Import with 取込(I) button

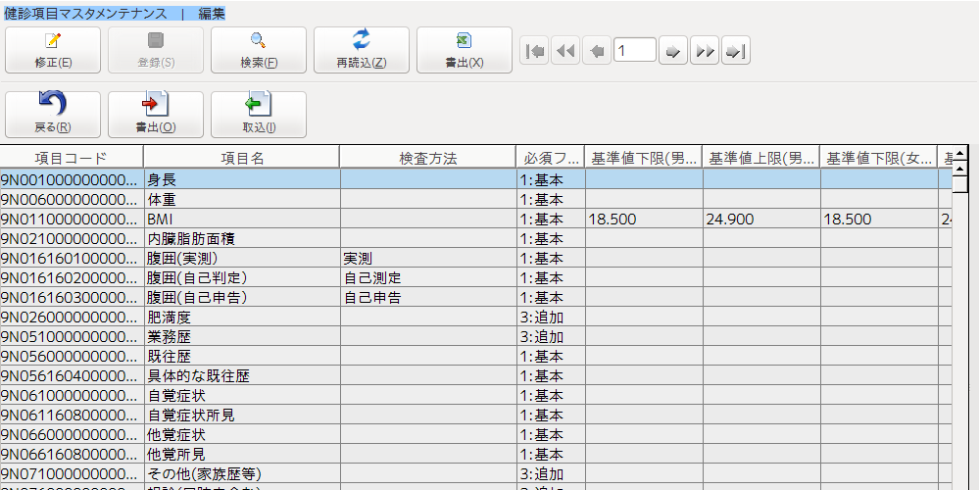(259, 115)
